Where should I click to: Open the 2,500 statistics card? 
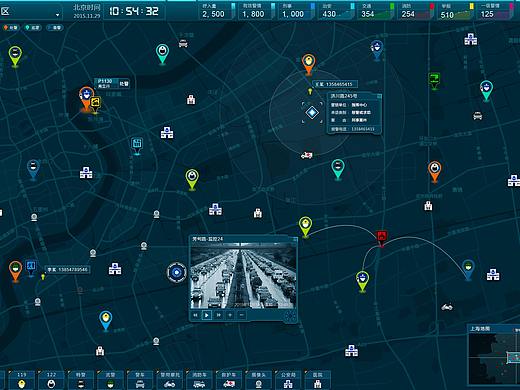click(217, 11)
